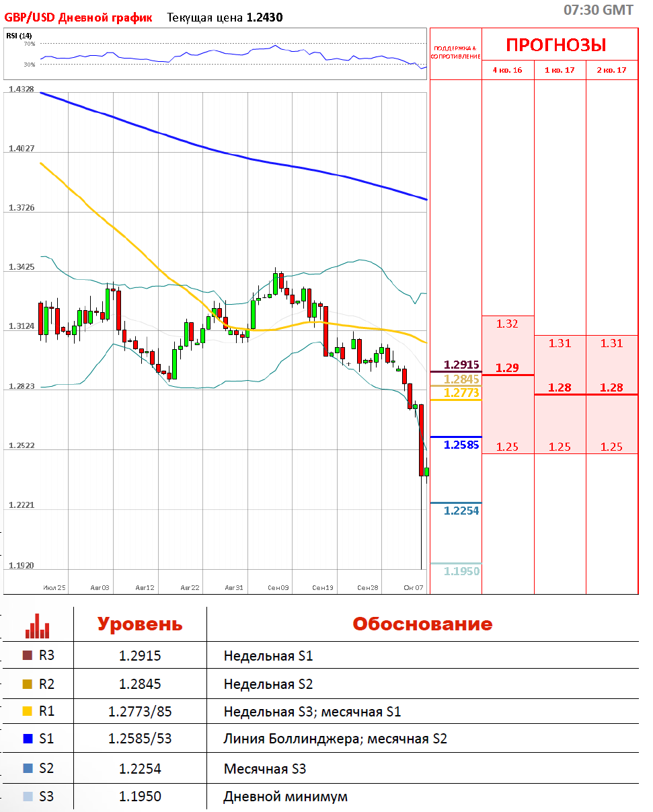Click the Обоснование column header
Viewport: 653px width, 812px height.
click(422, 624)
